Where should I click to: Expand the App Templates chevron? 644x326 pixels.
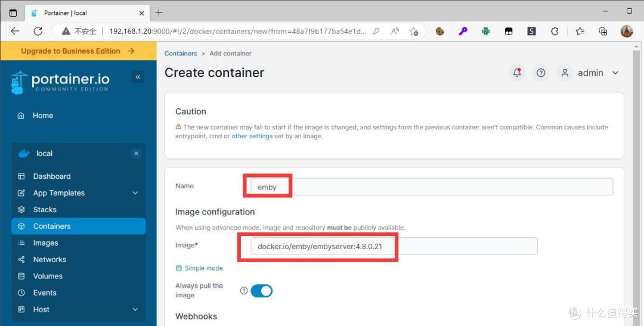(135, 193)
